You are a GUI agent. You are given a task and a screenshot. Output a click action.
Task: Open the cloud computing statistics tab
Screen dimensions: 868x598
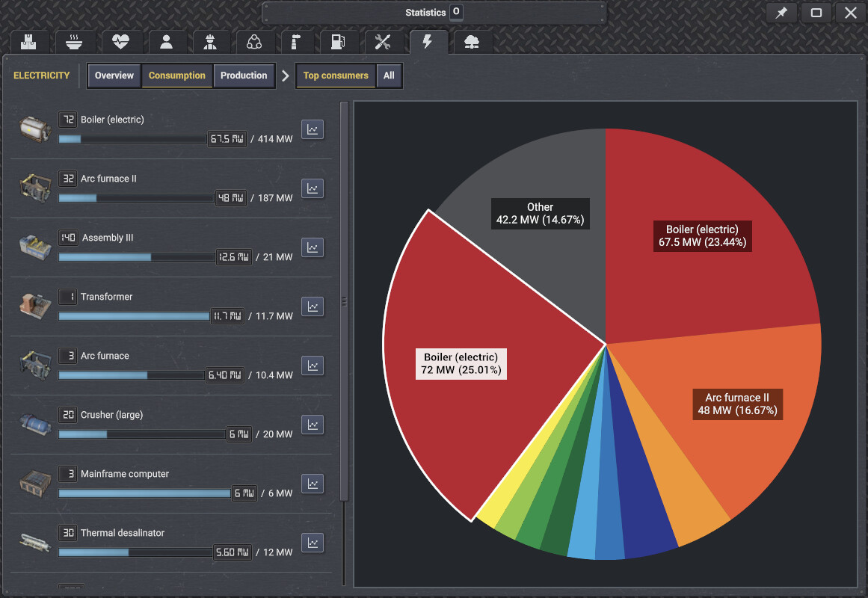coord(472,42)
